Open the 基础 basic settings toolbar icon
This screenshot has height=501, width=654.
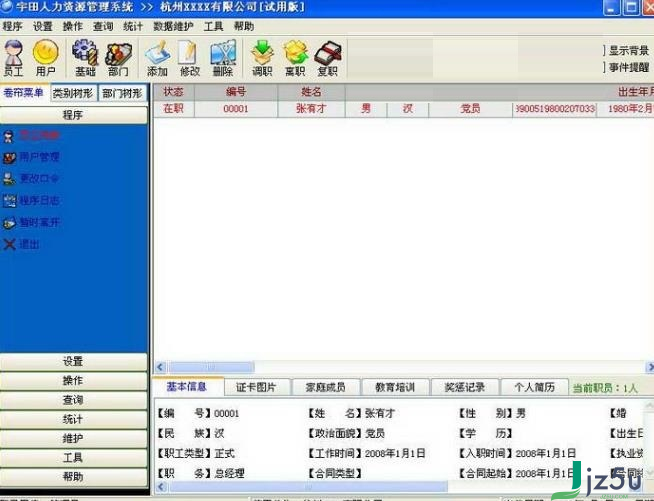click(85, 58)
